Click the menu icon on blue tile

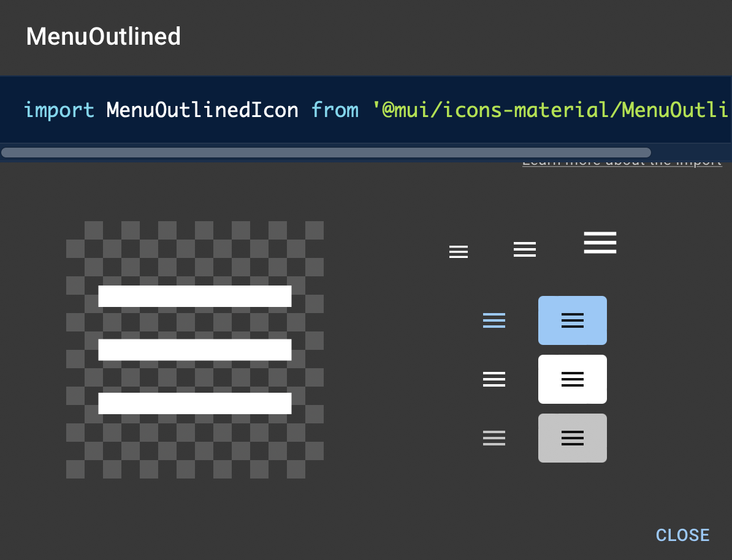[573, 320]
